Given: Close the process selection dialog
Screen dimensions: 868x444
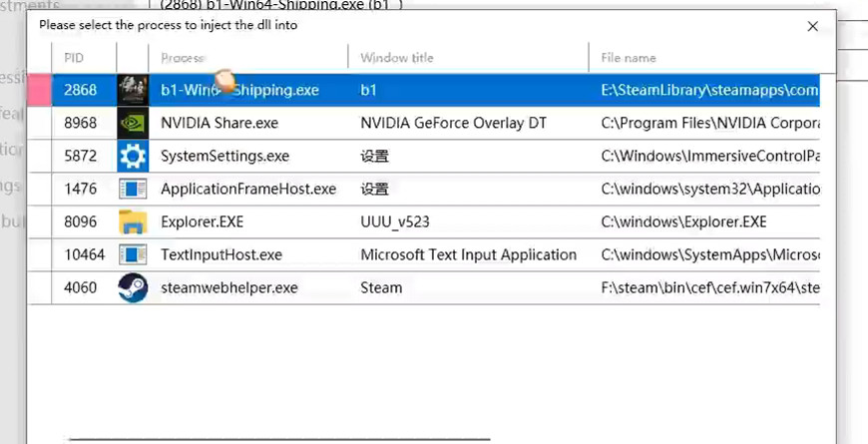Looking at the screenshot, I should (x=813, y=26).
